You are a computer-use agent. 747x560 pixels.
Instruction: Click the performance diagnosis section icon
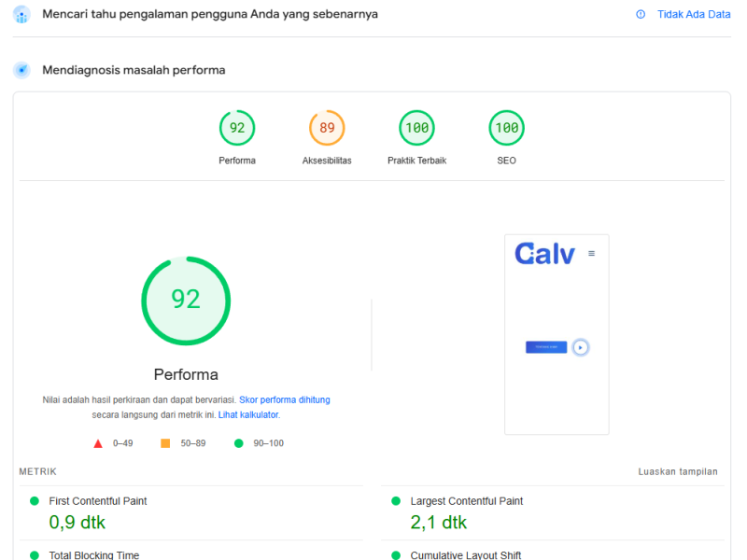click(x=21, y=70)
